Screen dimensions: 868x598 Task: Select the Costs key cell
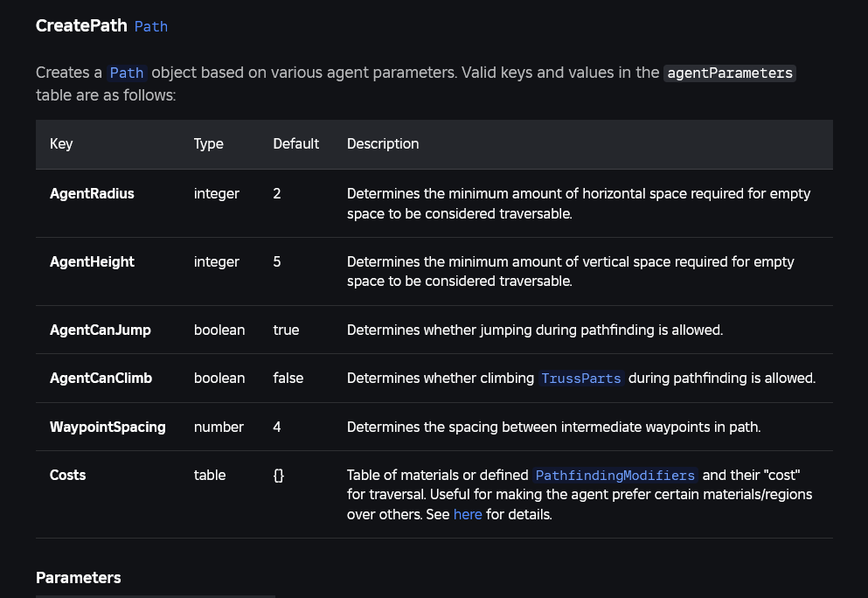(x=68, y=476)
